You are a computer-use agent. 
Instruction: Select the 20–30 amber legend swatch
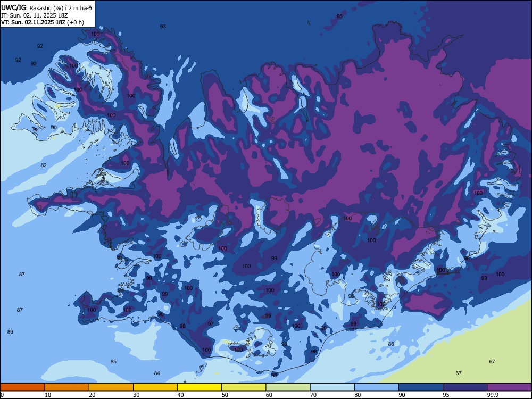tap(111, 387)
